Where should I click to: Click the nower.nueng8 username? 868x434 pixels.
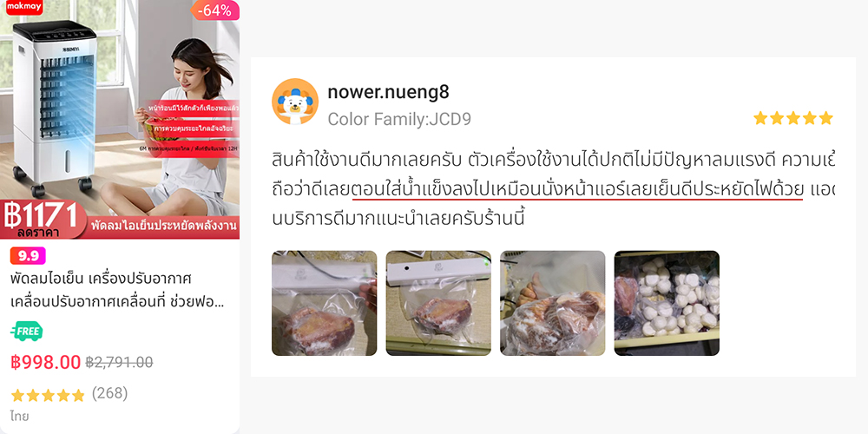[388, 93]
